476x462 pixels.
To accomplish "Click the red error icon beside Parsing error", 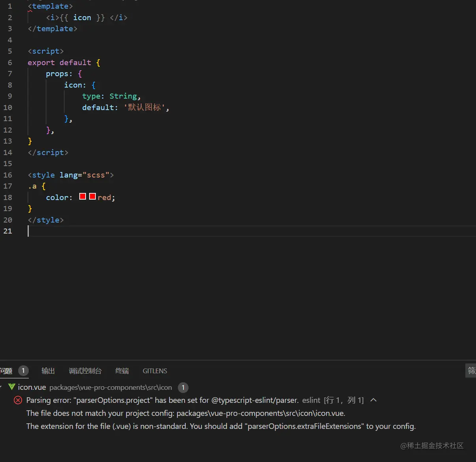I will 18,400.
